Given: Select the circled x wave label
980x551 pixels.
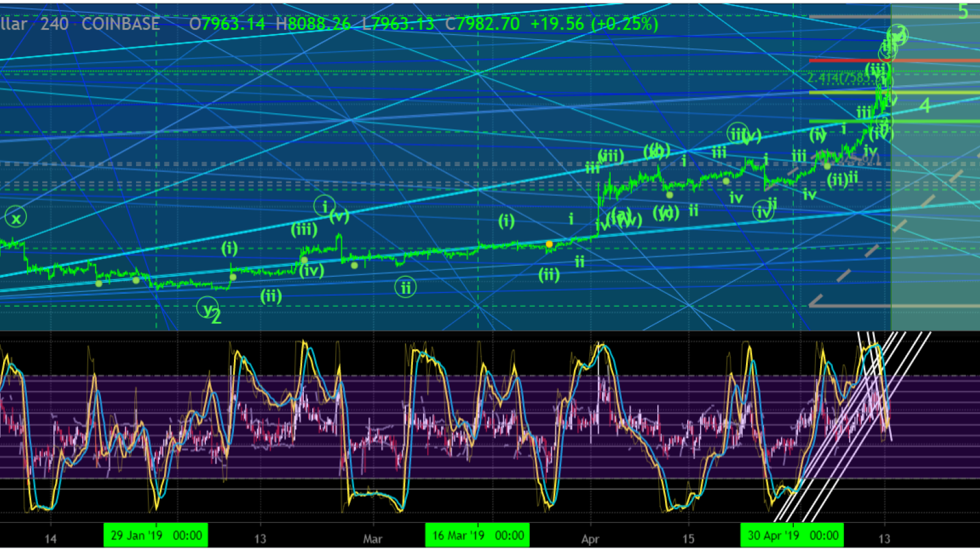Looking at the screenshot, I should (16, 217).
